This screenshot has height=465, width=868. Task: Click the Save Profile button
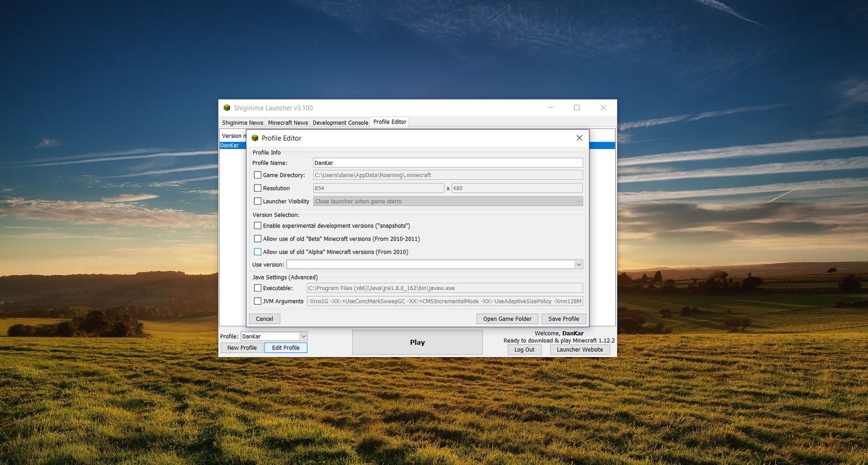564,319
